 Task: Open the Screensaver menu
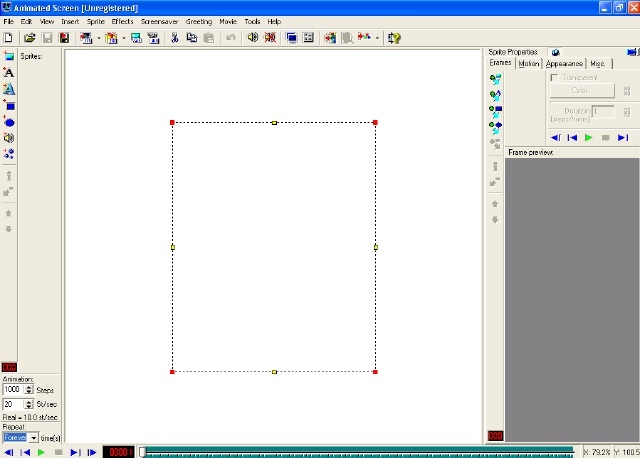[x=160, y=22]
